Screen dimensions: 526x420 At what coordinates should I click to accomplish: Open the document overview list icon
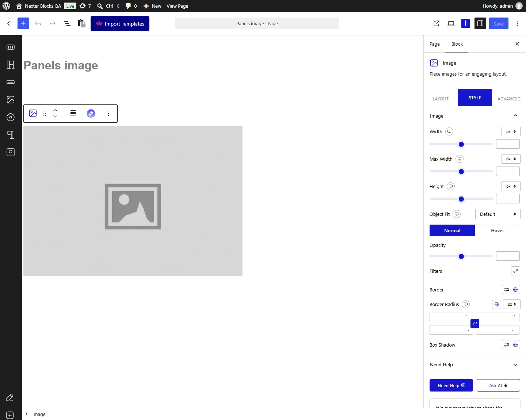tap(67, 23)
